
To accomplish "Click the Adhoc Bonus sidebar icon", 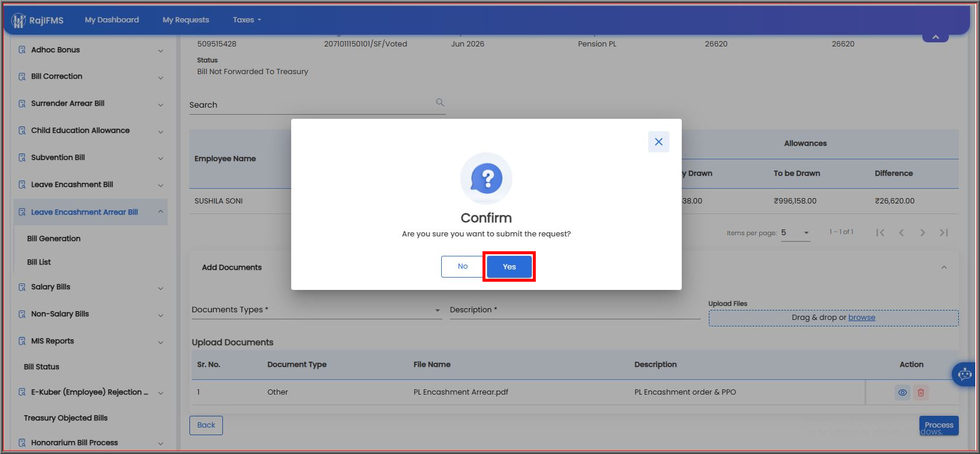I will (x=22, y=50).
